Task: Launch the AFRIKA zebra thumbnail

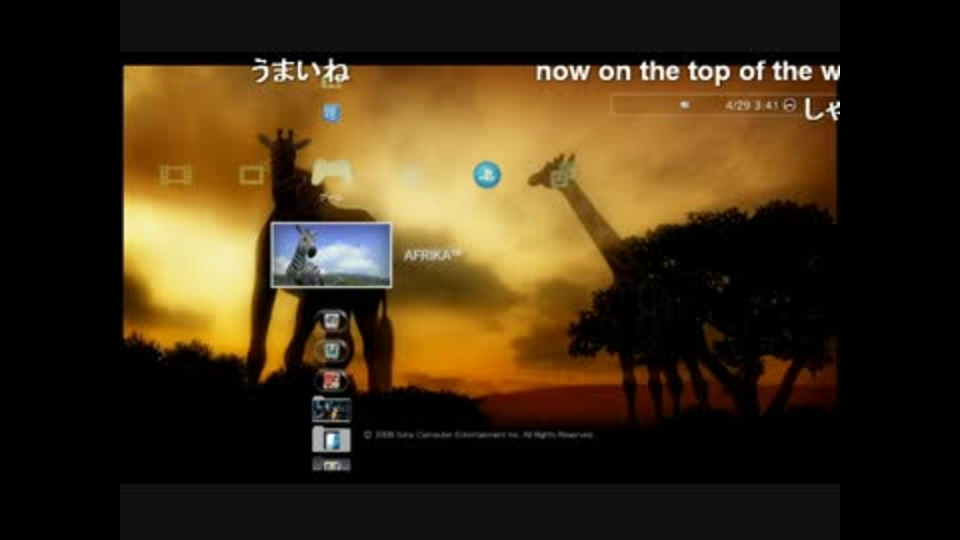Action: pos(331,255)
